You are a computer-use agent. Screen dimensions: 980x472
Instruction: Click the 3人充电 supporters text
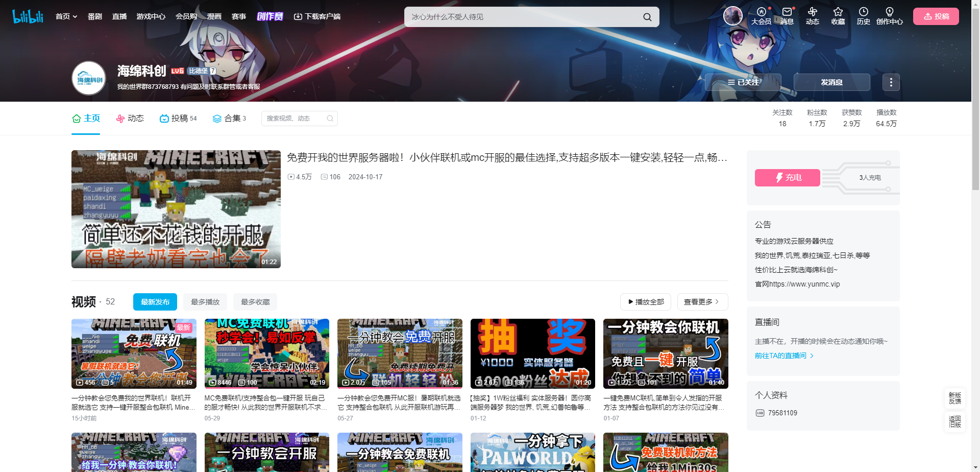[x=870, y=178]
